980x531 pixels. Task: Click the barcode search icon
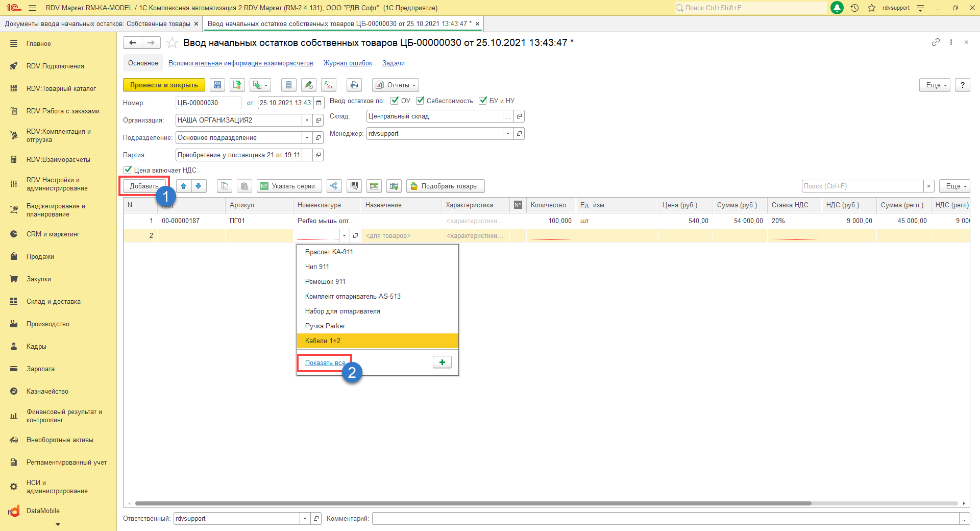tap(354, 186)
